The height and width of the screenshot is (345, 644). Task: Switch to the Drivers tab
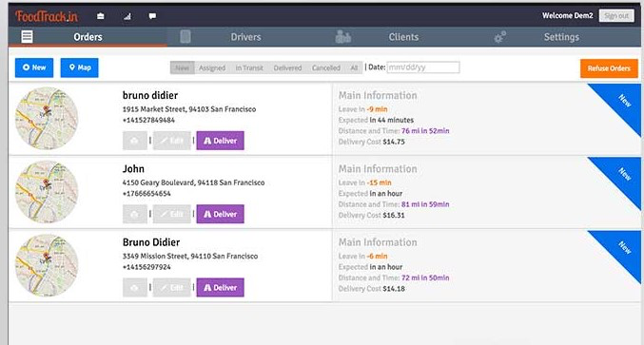click(x=245, y=37)
